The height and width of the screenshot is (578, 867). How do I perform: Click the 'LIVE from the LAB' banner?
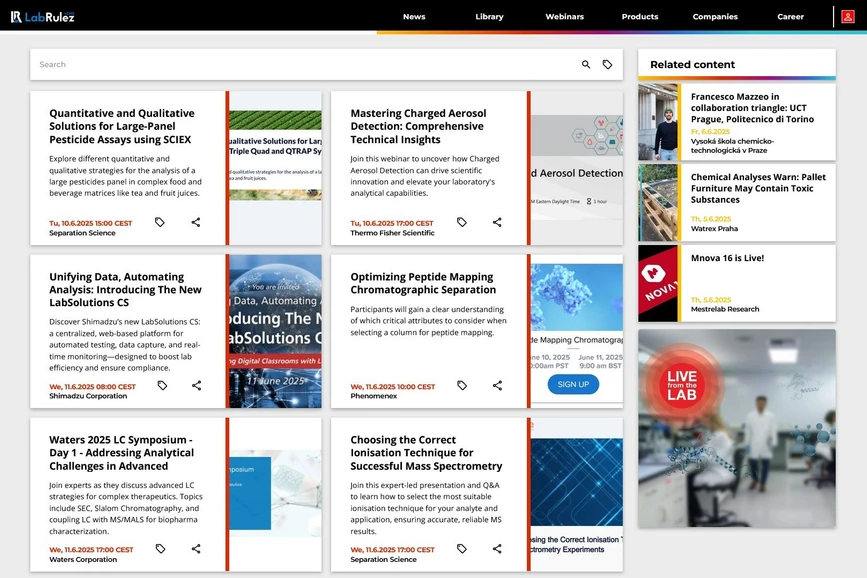click(737, 428)
